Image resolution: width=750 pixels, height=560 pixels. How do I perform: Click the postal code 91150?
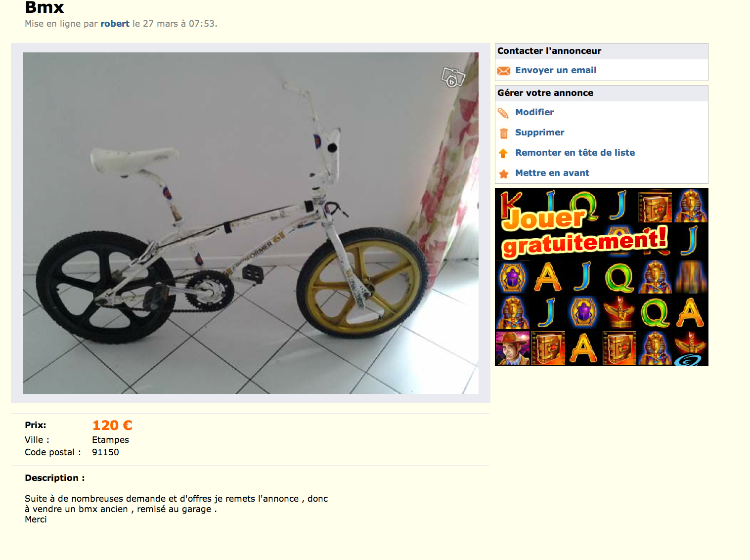coord(105,452)
